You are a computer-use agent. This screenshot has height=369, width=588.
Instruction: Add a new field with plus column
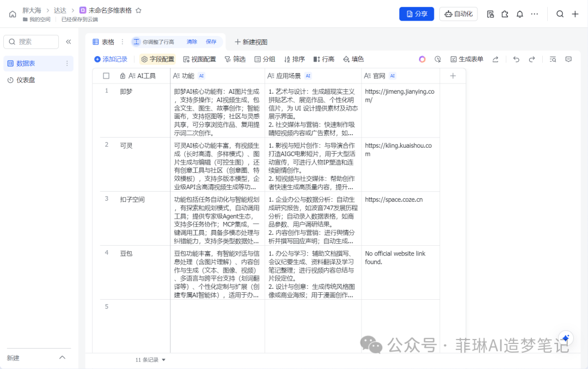pos(453,76)
